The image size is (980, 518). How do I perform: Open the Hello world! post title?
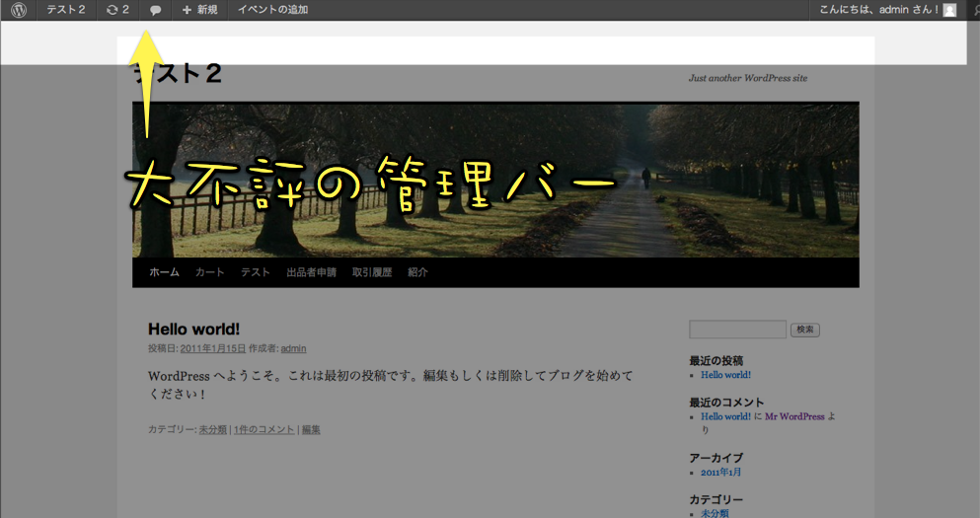point(193,329)
